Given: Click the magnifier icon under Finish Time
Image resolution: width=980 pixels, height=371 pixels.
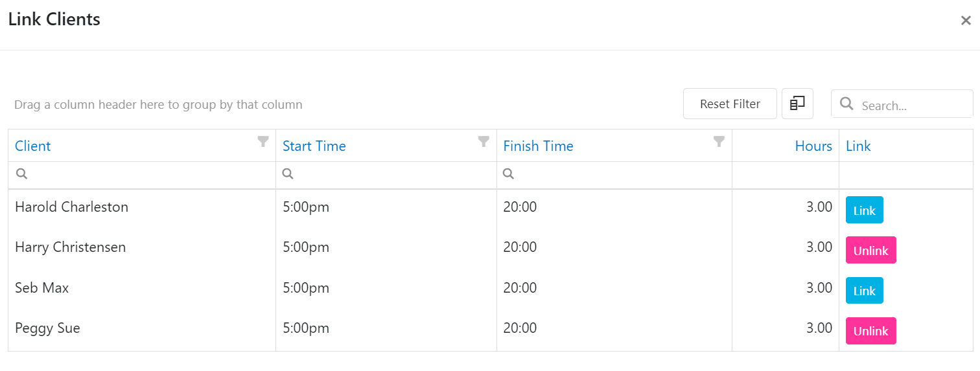Looking at the screenshot, I should [x=509, y=174].
